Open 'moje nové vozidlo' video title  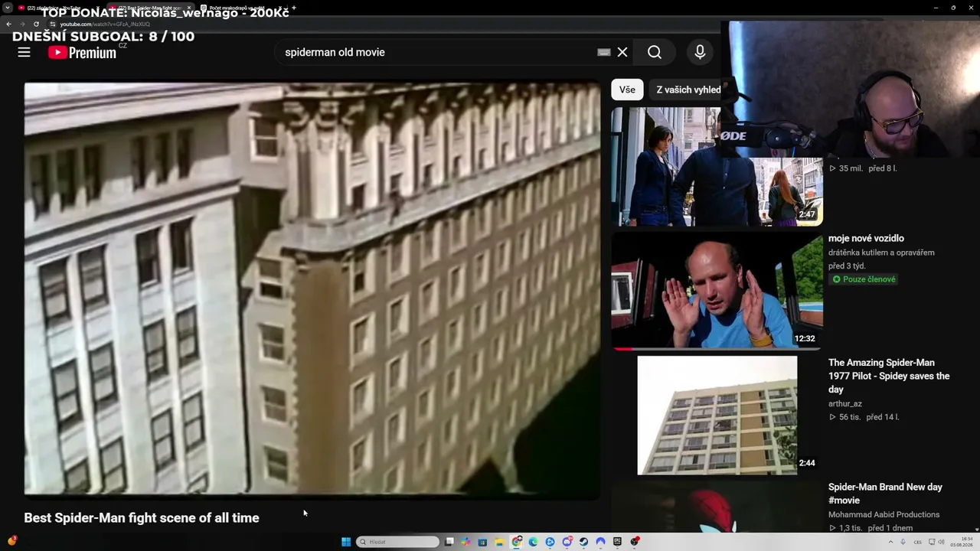point(866,238)
